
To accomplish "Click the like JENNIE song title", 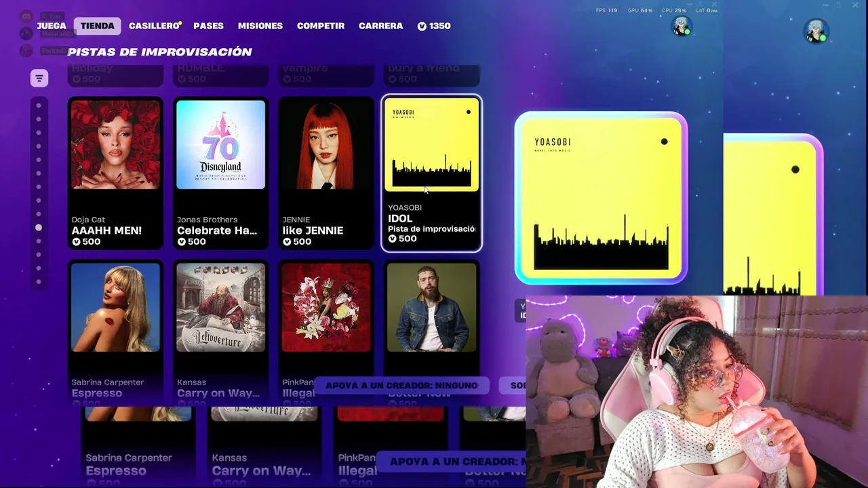I will [313, 230].
